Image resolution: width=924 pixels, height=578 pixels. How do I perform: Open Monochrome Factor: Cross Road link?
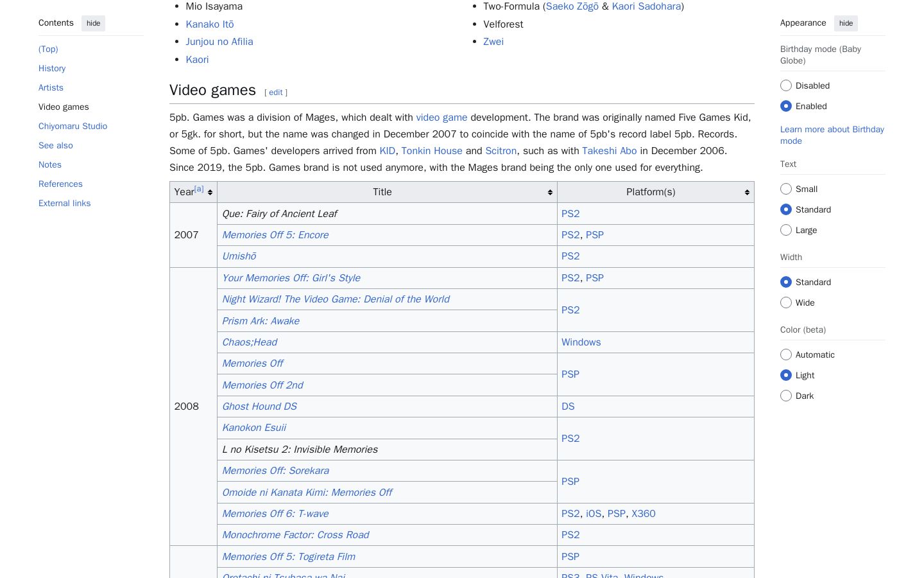[x=295, y=535]
